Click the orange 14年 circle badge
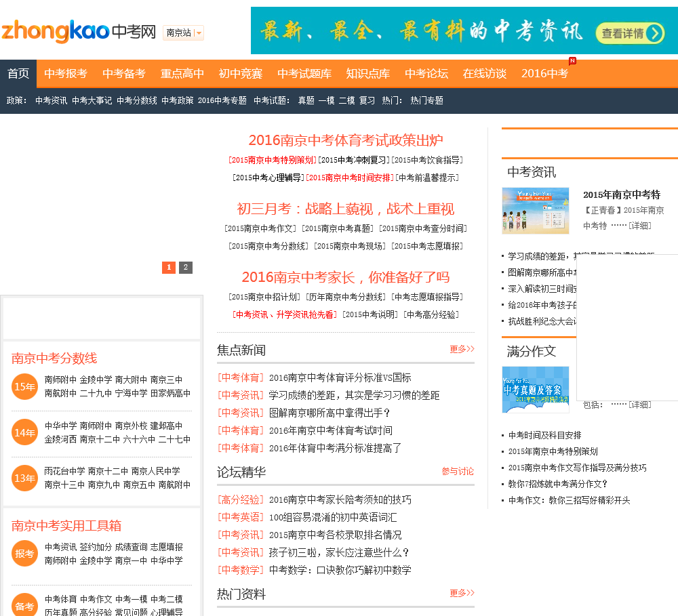The width and height of the screenshot is (678, 616). pos(24,432)
